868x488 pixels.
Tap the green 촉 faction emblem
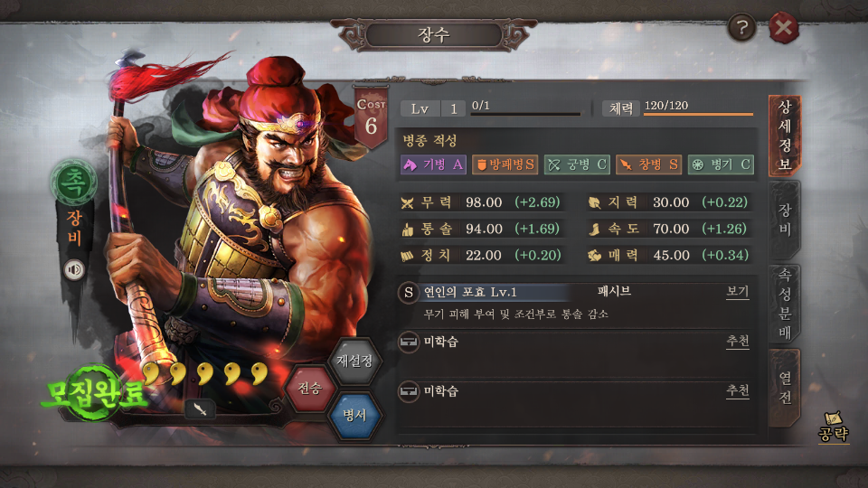coord(73,182)
